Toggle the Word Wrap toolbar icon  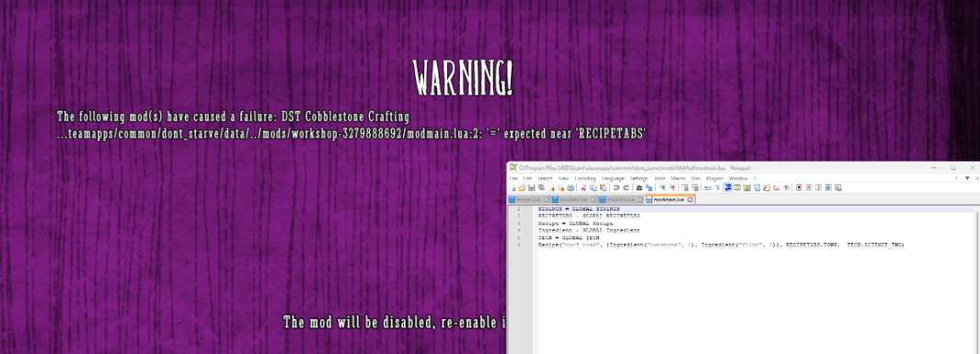point(709,188)
